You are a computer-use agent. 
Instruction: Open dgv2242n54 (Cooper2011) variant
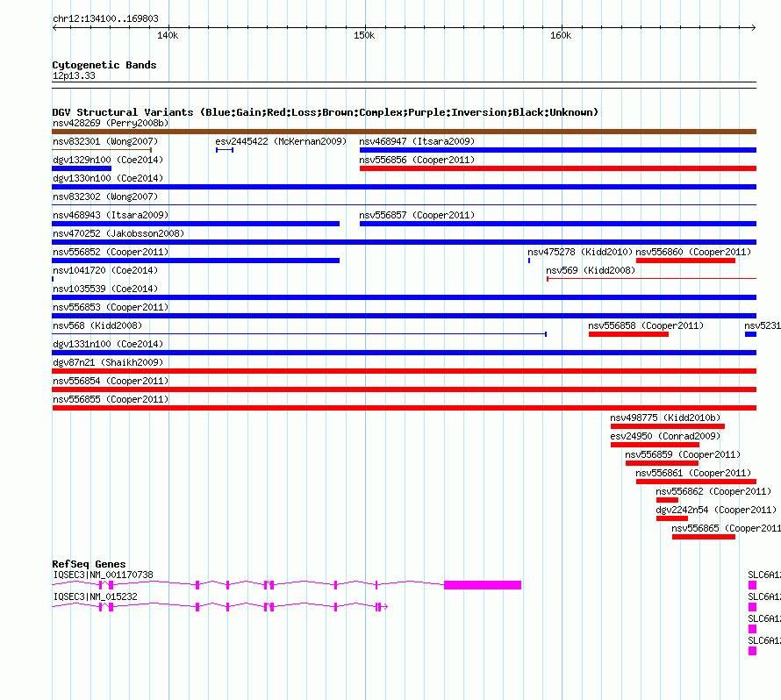coord(672,518)
